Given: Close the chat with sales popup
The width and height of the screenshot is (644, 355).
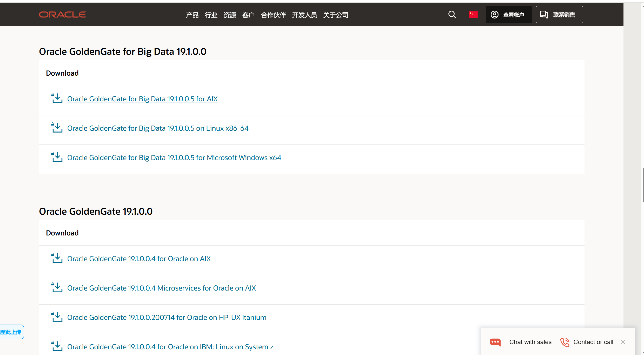Looking at the screenshot, I should (623, 342).
